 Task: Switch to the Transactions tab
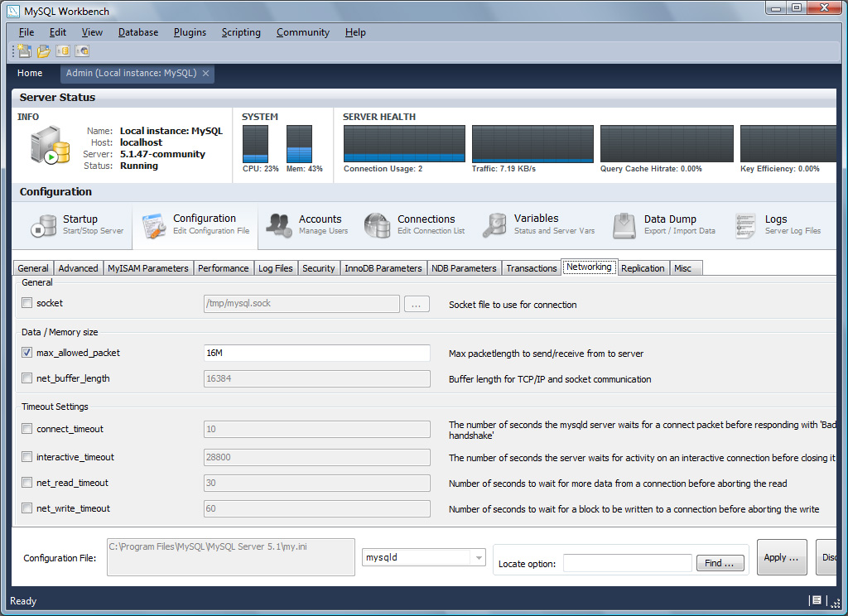coord(532,268)
